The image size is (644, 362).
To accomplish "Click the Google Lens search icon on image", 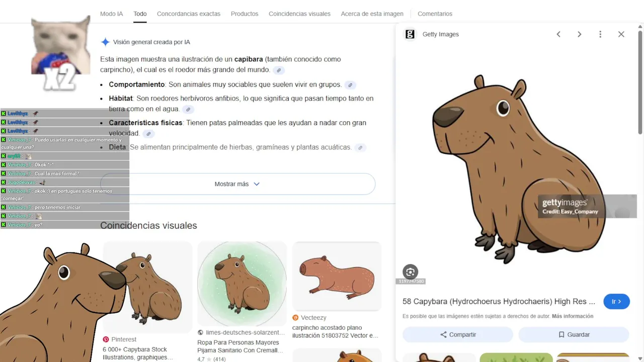I will [x=411, y=272].
